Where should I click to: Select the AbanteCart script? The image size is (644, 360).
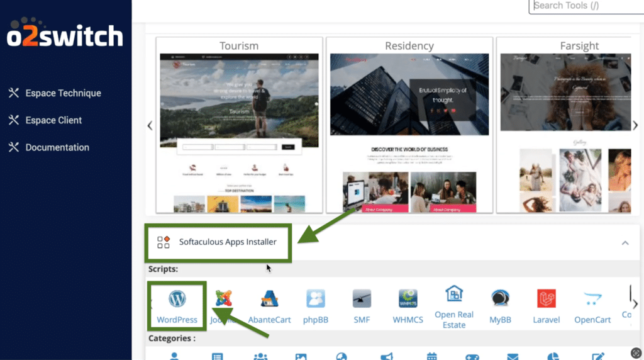pos(269,299)
